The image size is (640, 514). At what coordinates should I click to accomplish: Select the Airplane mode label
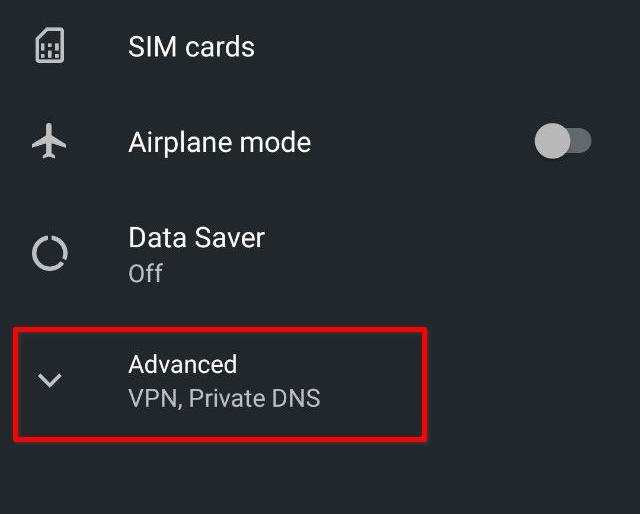coord(220,142)
